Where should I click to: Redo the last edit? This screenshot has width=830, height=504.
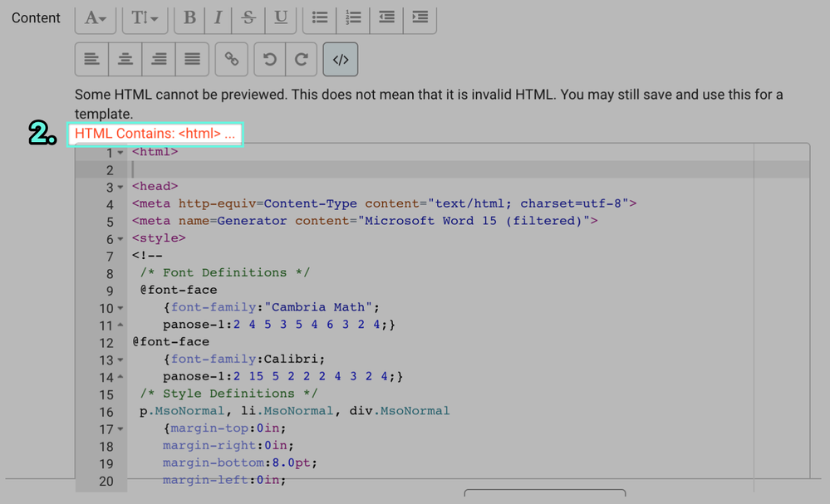click(301, 59)
